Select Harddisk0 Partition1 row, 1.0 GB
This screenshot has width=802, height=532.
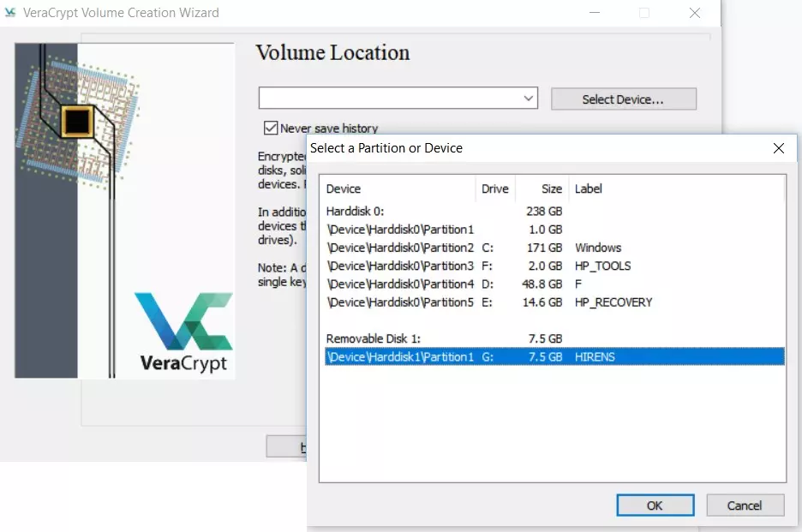(554, 230)
